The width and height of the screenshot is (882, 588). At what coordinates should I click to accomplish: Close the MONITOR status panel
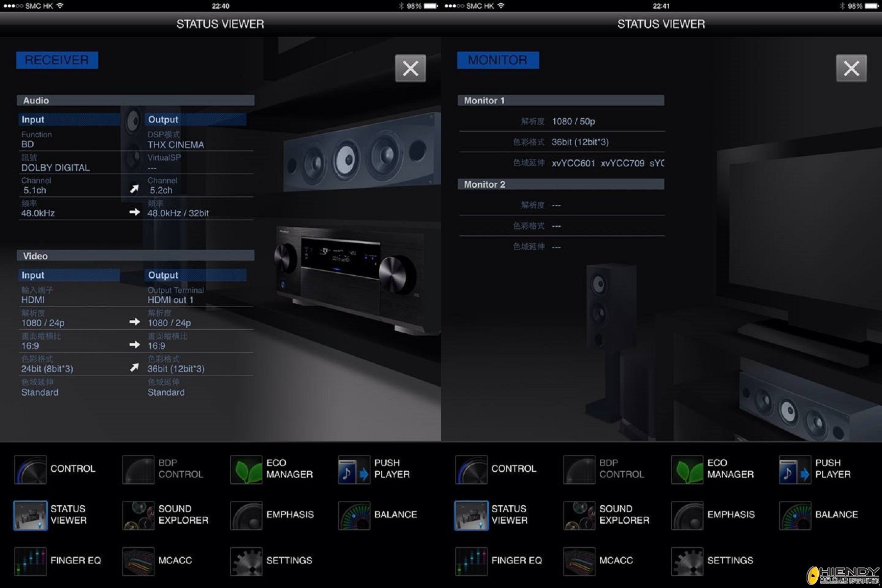click(851, 68)
